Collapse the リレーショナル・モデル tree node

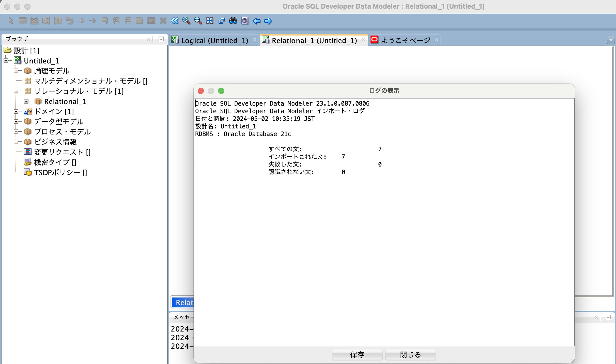16,91
